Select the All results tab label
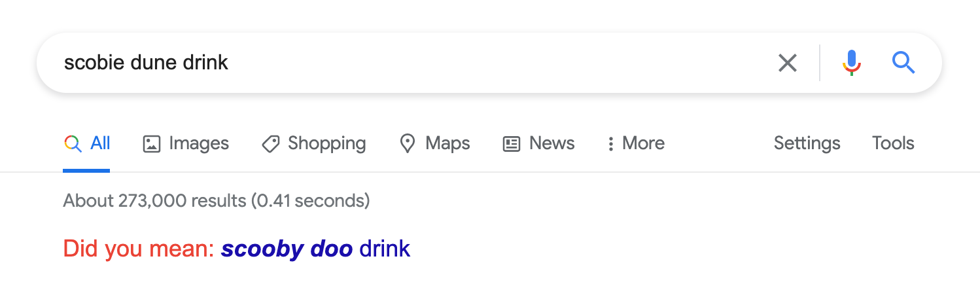The image size is (980, 284). point(100,143)
